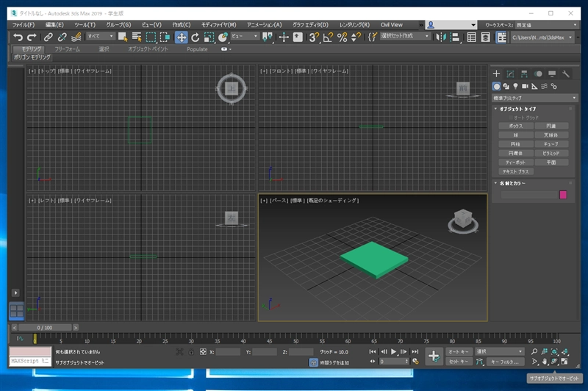
Task: Click the Mirror tool icon
Action: [441, 37]
